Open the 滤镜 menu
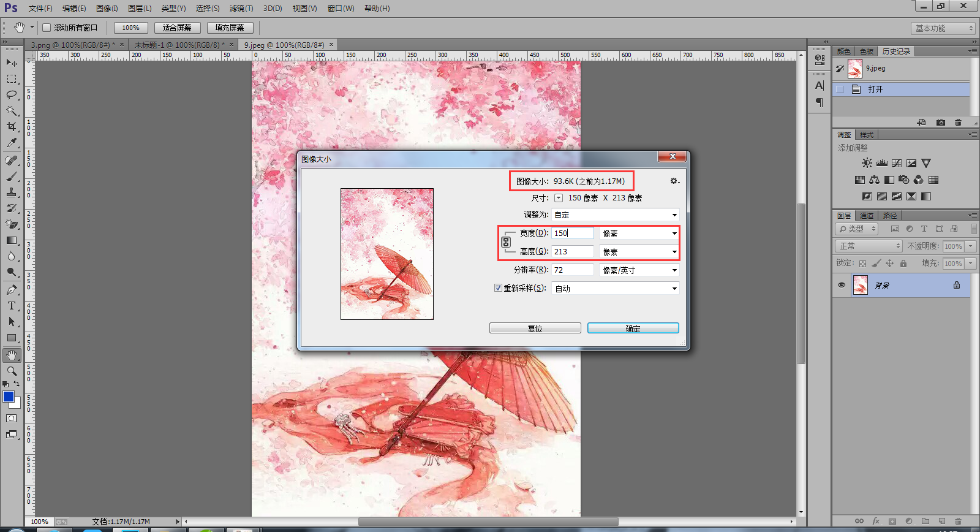Image resolution: width=980 pixels, height=532 pixels. coord(241,8)
